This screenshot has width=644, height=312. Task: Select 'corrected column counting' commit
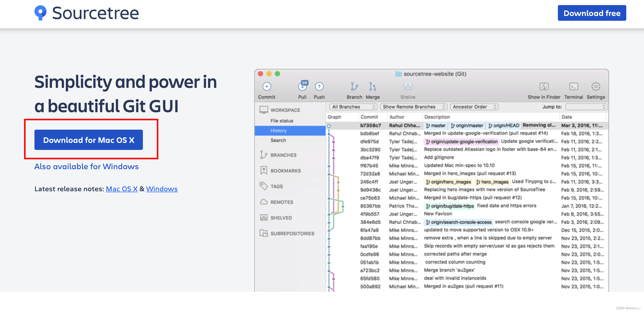coord(467,262)
